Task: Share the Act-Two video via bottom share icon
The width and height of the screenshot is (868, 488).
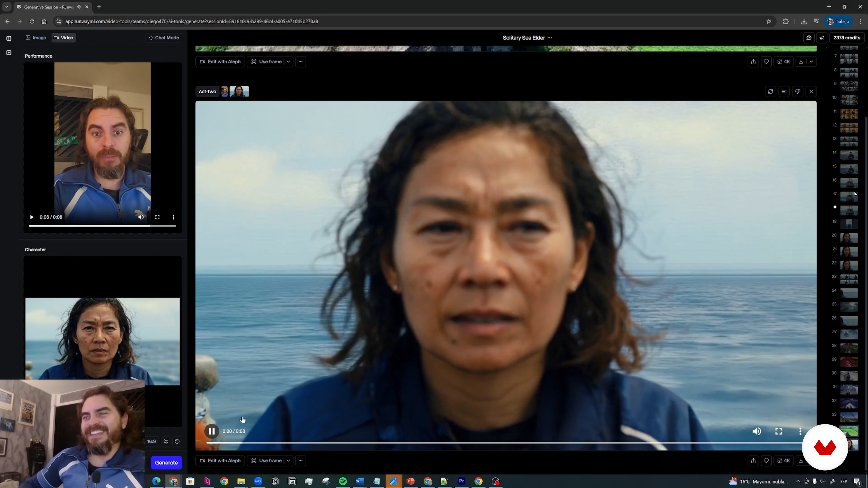Action: pyautogui.click(x=753, y=461)
